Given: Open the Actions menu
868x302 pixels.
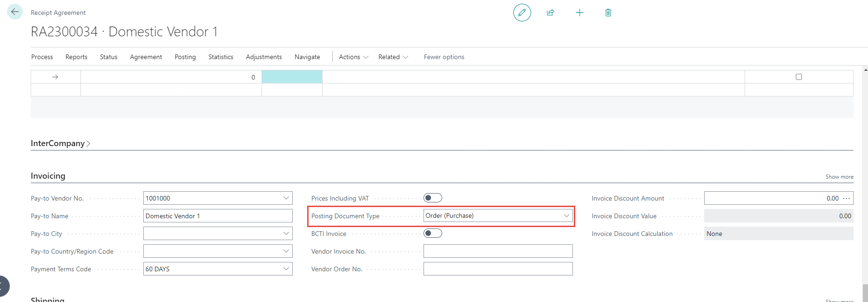Looking at the screenshot, I should pos(353,57).
